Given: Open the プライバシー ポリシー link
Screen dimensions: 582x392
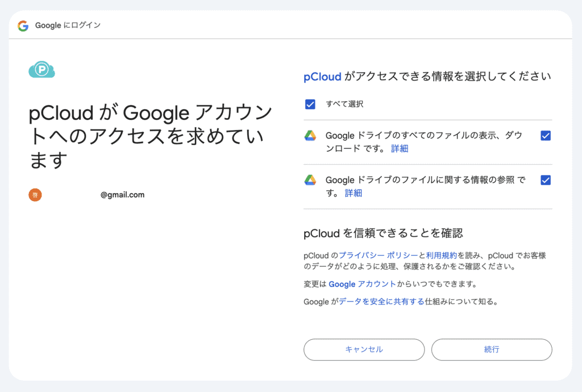Looking at the screenshot, I should pyautogui.click(x=378, y=256).
